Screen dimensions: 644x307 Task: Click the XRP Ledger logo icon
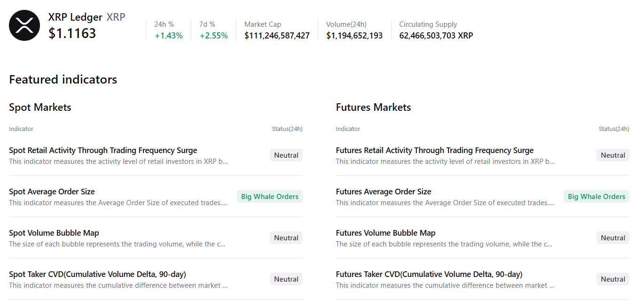click(x=24, y=25)
